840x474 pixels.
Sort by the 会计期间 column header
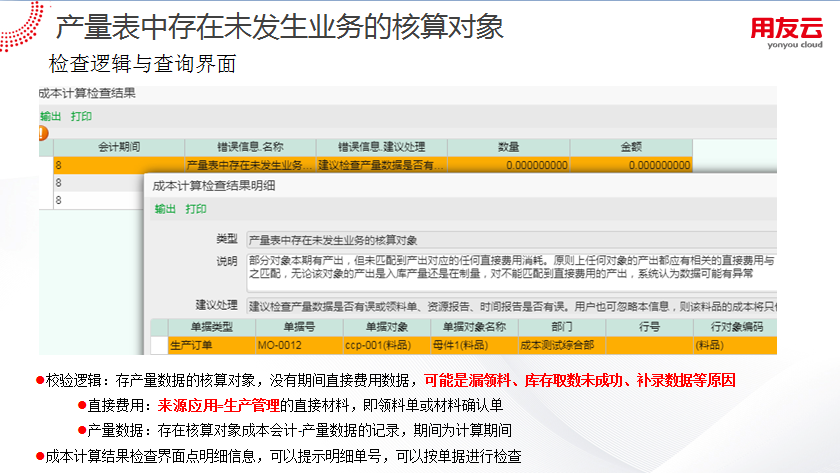coord(119,147)
